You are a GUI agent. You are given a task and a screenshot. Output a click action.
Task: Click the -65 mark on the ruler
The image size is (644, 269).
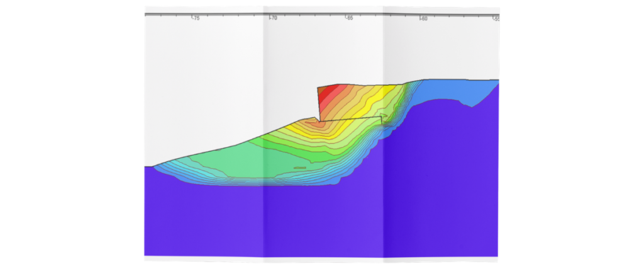coord(348,18)
